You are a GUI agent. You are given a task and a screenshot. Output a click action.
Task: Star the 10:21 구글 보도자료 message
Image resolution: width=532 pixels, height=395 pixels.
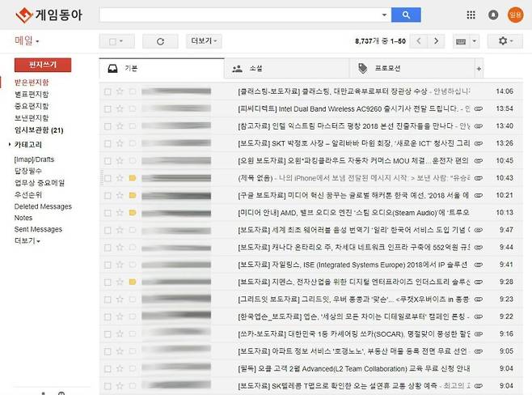pos(120,195)
